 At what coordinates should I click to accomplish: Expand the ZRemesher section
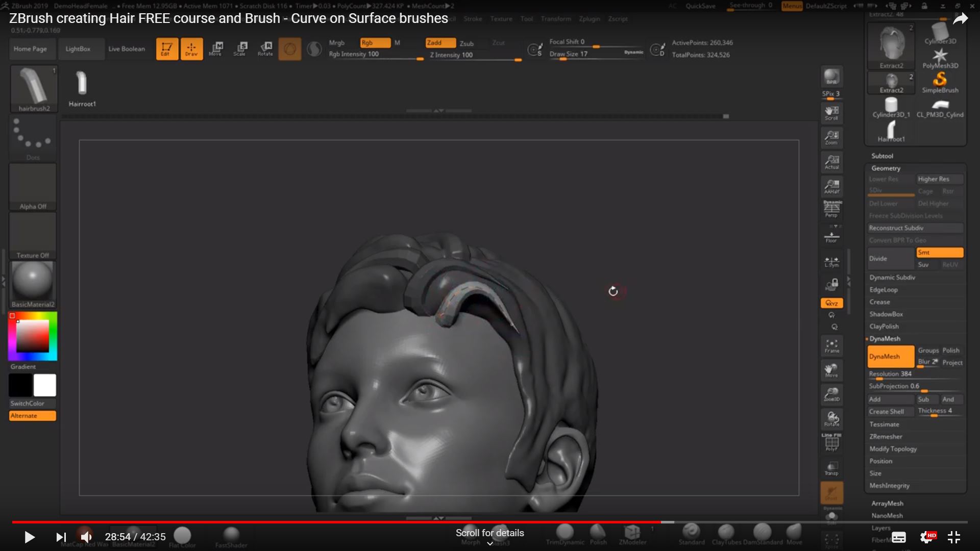pyautogui.click(x=886, y=437)
